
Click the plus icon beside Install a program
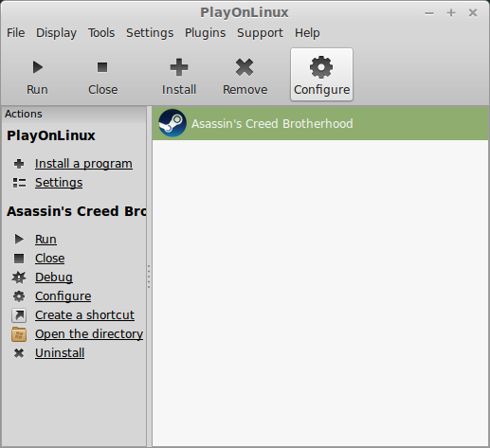point(19,164)
